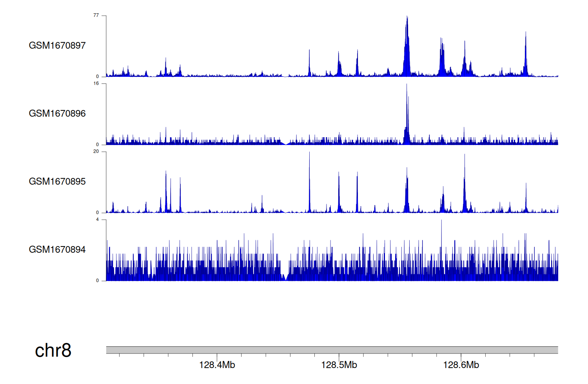Viewport: 588px width, 384px height.
Task: Click the GSM1670895 track name
Action: pos(57,181)
